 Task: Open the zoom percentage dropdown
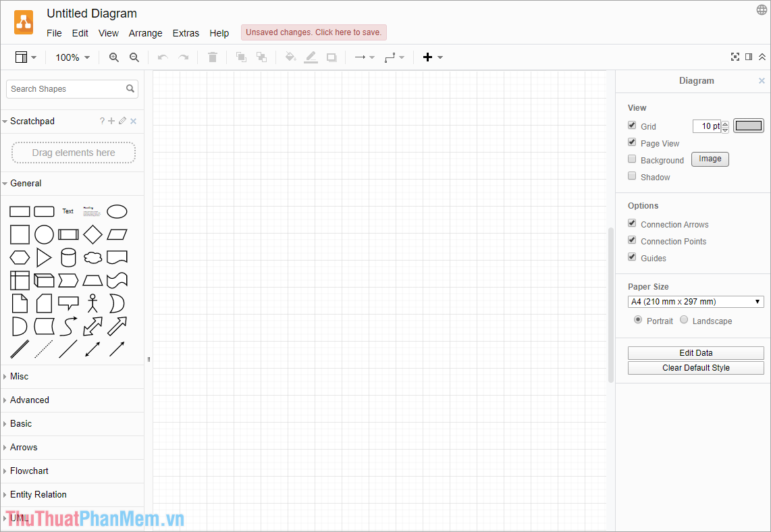pyautogui.click(x=72, y=57)
